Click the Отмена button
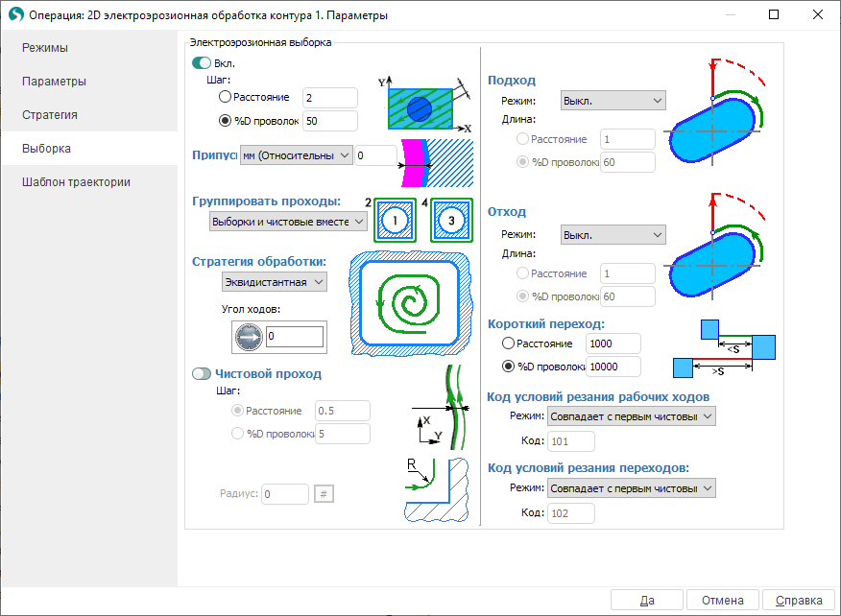The width and height of the screenshot is (841, 616). tap(722, 601)
